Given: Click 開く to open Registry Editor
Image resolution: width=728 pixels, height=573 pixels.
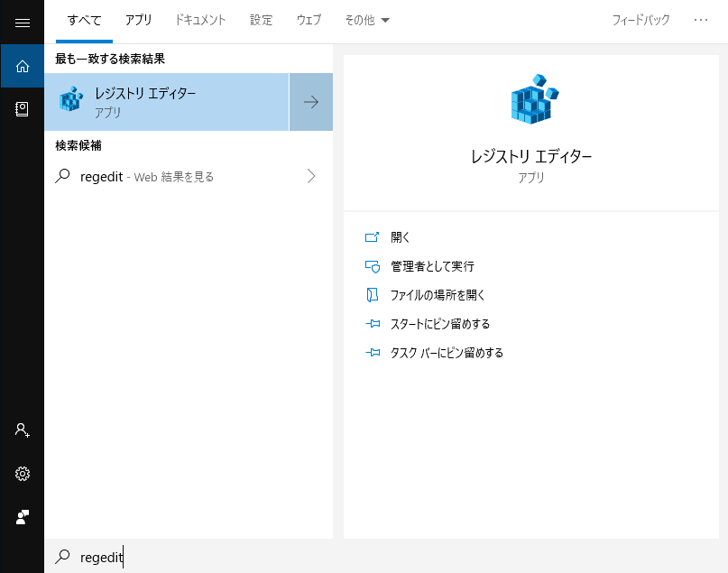Looking at the screenshot, I should point(400,237).
